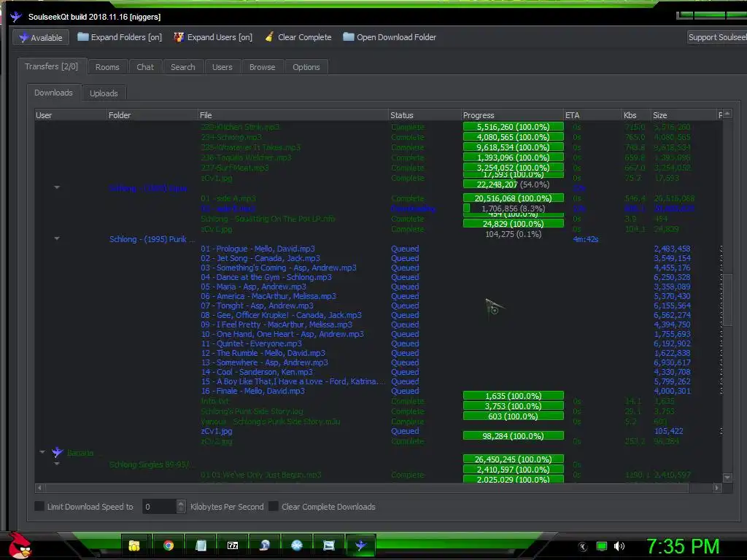Click the Soulseek taskbar icon
This screenshot has height=560, width=747.
point(360,545)
